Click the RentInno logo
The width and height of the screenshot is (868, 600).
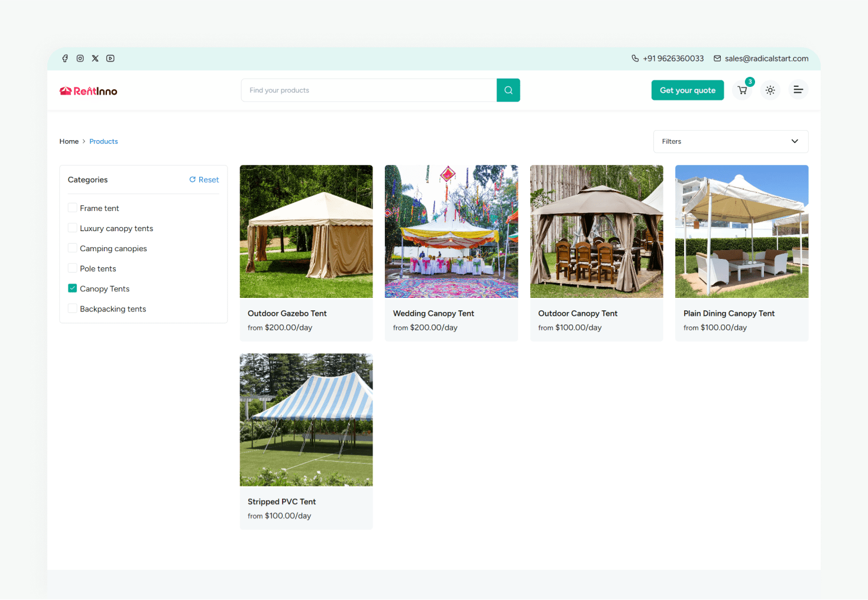coord(89,91)
